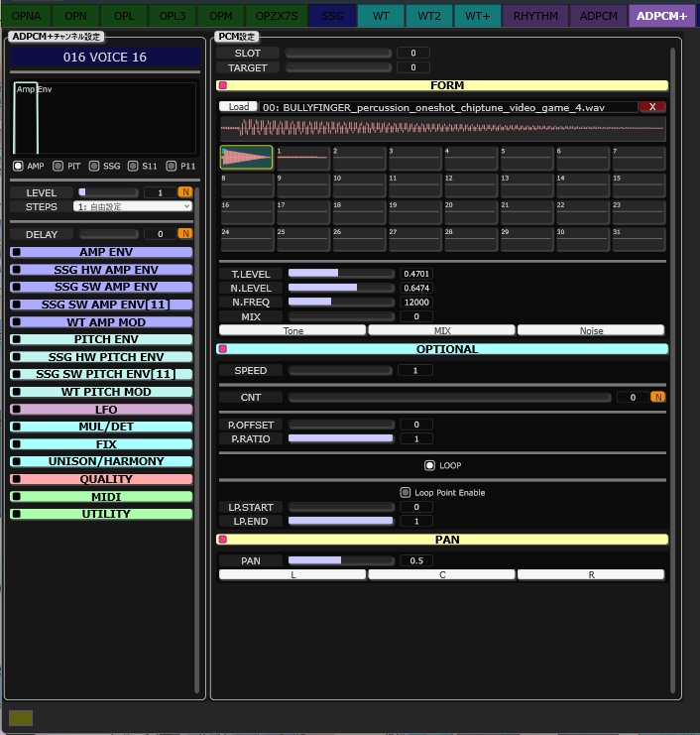This screenshot has width=700, height=735.
Task: Click the MIX preset button
Action: 442,330
